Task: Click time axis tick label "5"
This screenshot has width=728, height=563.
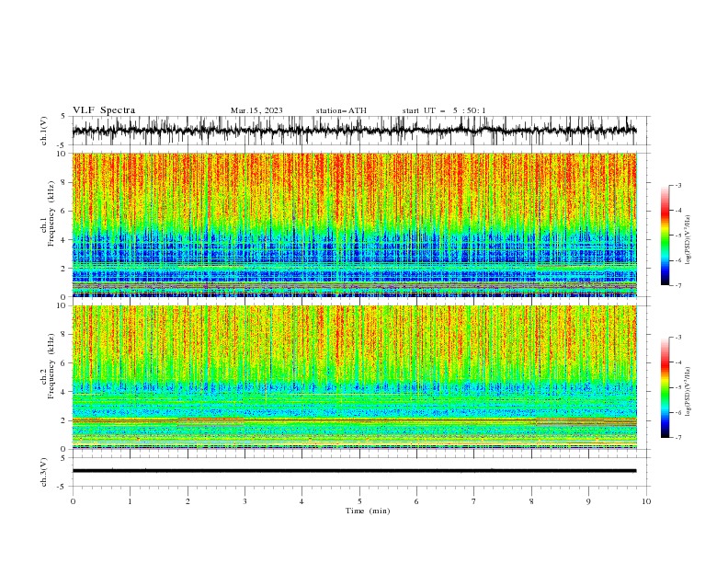Action: tap(359, 501)
